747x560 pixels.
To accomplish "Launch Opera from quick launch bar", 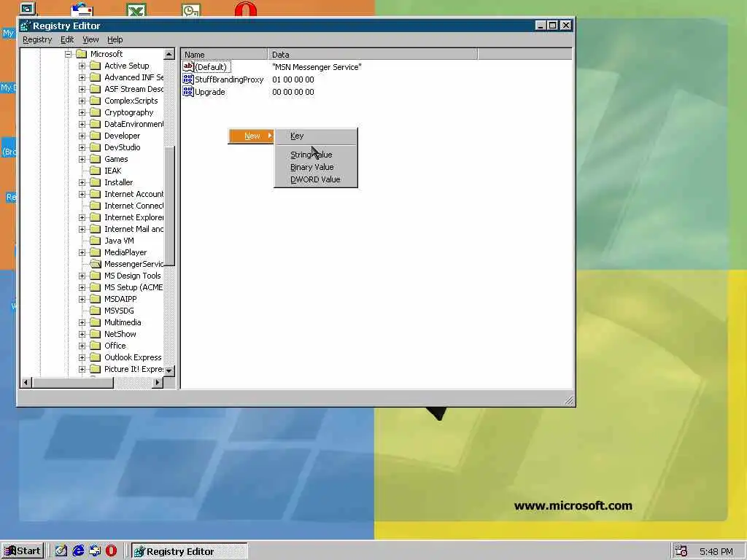I will (111, 551).
